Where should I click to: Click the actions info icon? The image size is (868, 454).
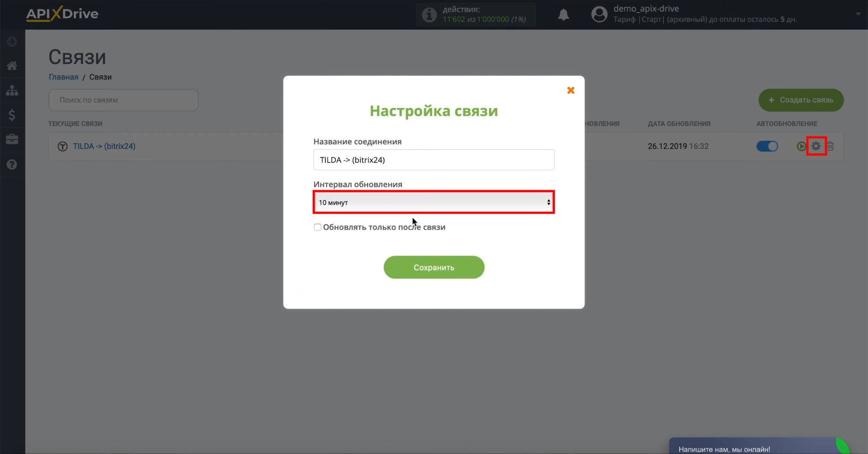click(429, 15)
